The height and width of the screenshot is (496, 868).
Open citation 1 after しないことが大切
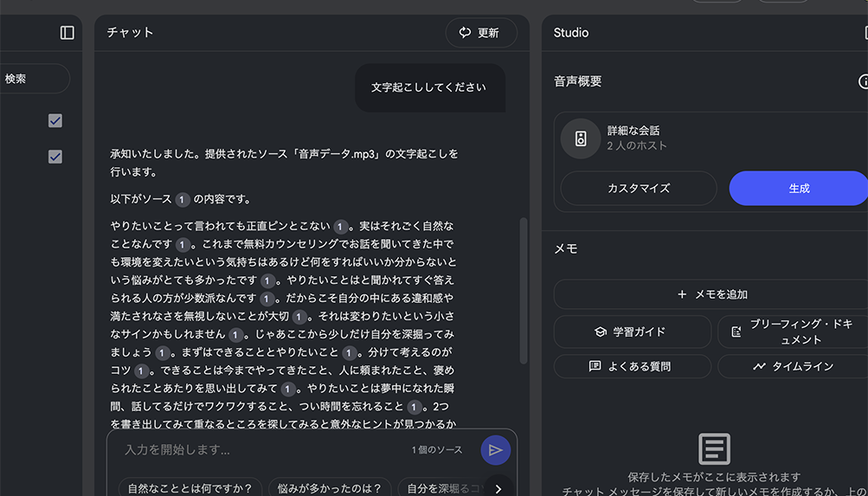coord(299,317)
